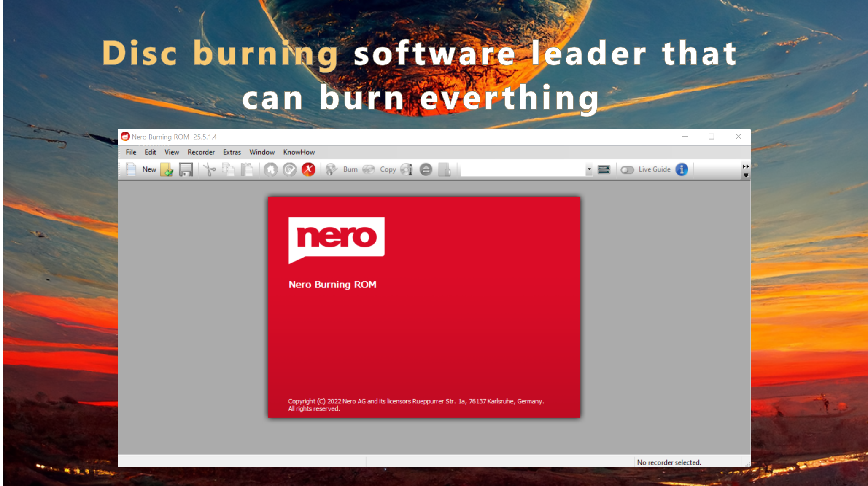Open the File menu
868x486 pixels.
click(x=131, y=152)
